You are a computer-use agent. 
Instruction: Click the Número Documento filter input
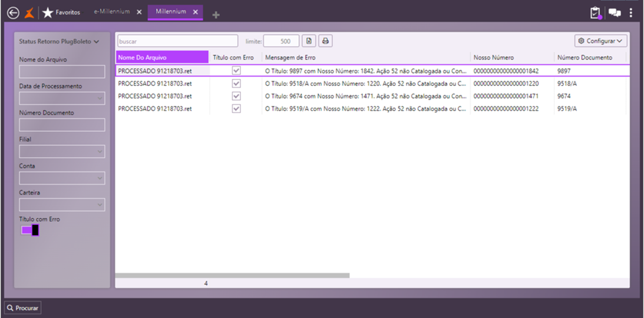coord(62,125)
